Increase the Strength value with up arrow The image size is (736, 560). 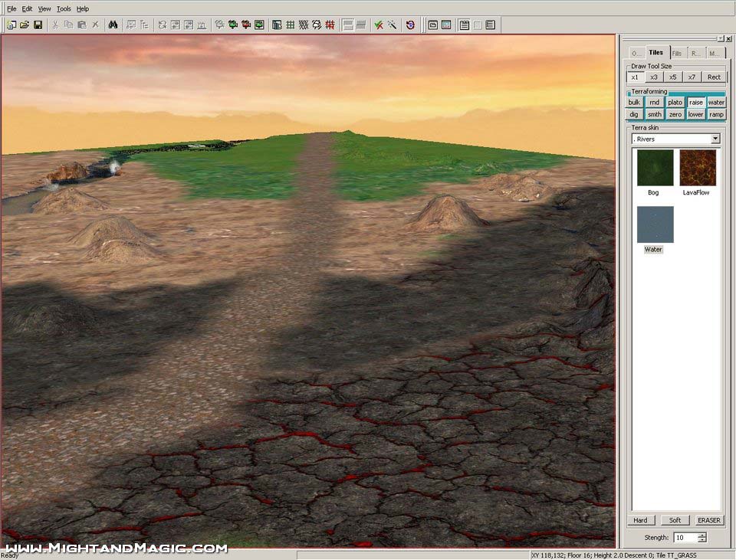click(x=702, y=535)
